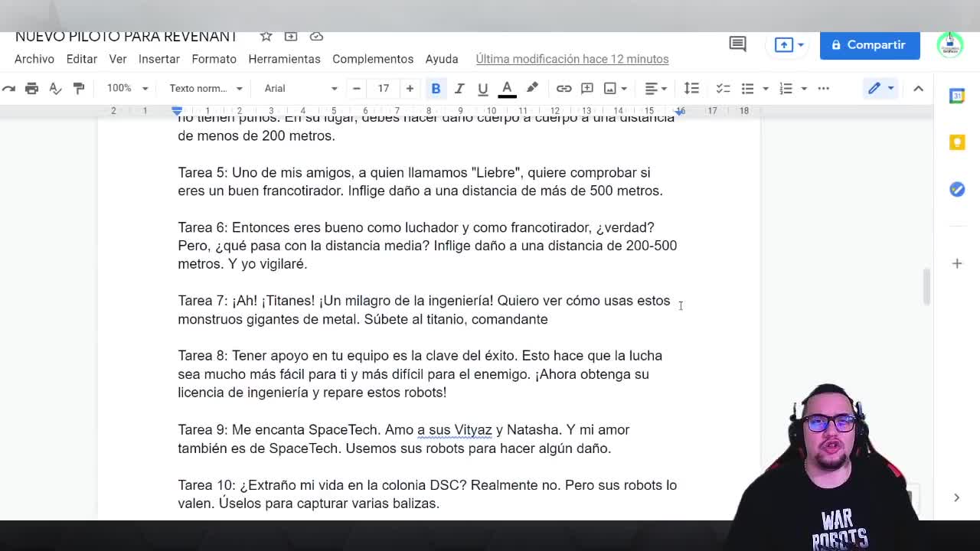The width and height of the screenshot is (980, 551).
Task: Open Google Calendar side panel
Action: 957,96
